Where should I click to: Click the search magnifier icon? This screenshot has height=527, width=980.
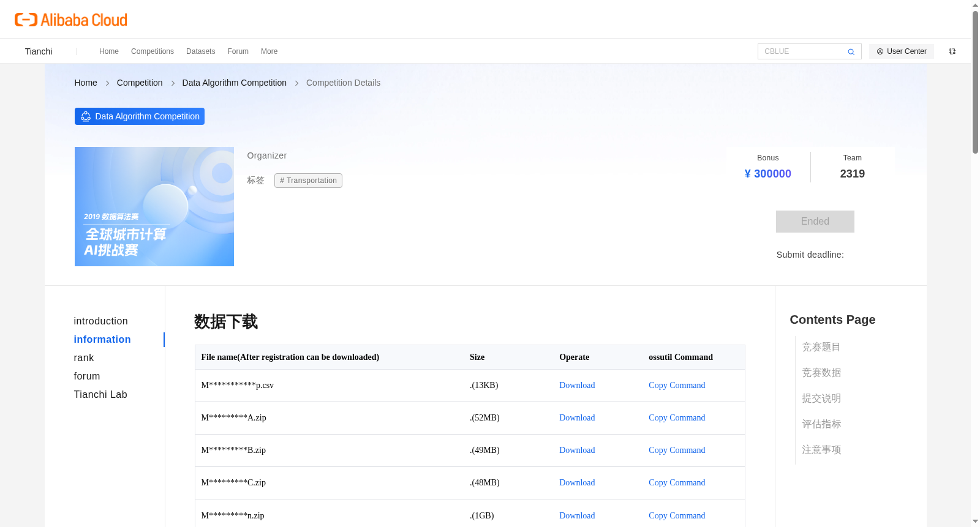(851, 52)
